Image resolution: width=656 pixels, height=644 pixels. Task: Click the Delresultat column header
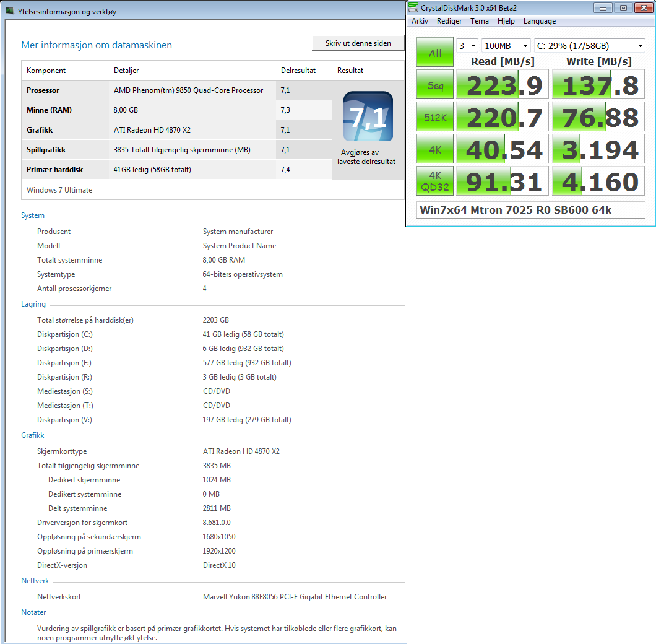pos(298,71)
